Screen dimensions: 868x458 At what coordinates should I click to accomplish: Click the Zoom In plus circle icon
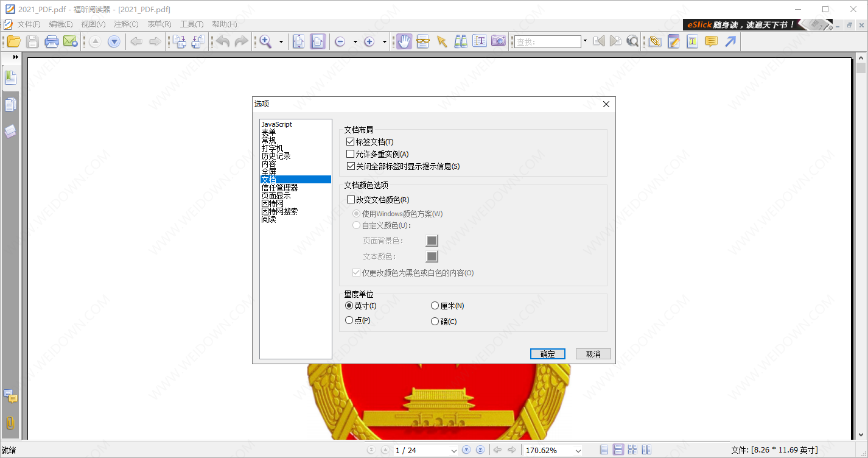(x=369, y=41)
